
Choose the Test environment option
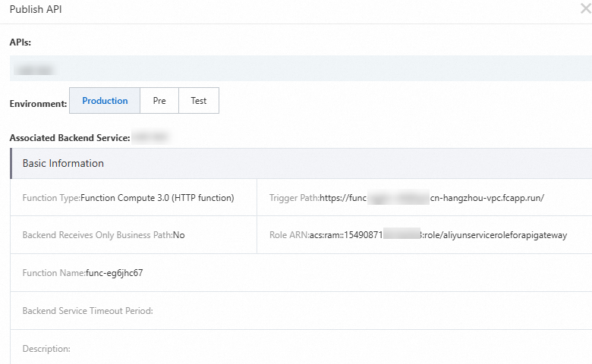[199, 101]
